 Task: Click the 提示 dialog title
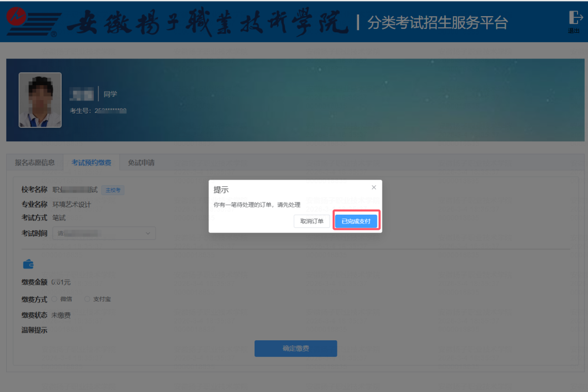pyautogui.click(x=221, y=190)
